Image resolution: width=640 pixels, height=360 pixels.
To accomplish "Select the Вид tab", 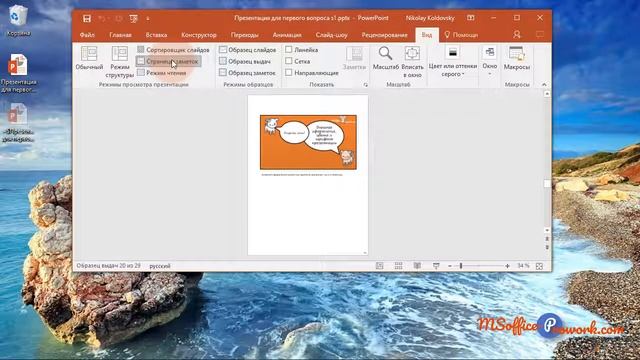I will [427, 35].
